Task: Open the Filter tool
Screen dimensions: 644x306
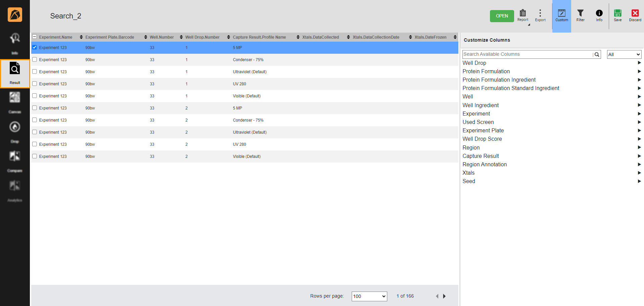Action: 580,16
